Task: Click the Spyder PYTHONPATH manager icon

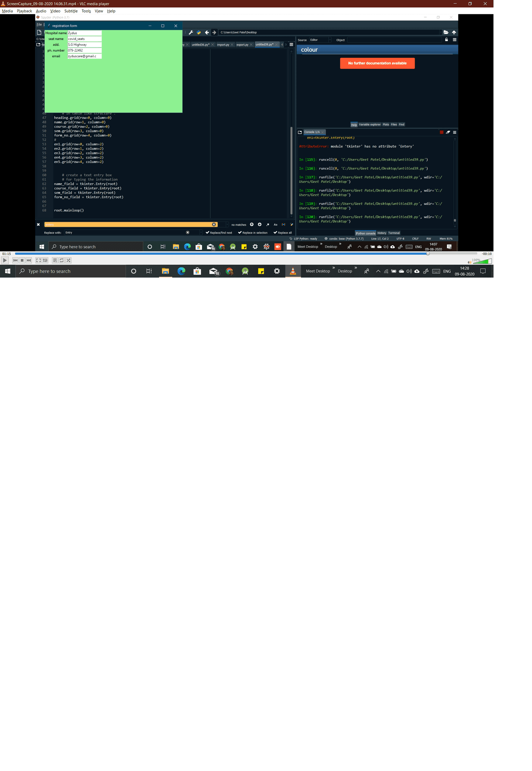Action: pos(199,32)
